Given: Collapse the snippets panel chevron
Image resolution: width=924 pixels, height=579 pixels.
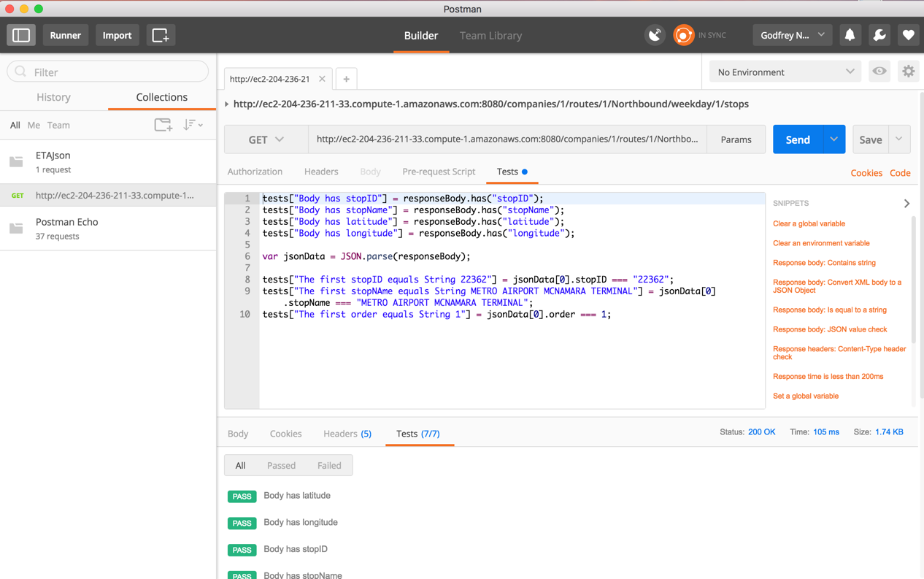Looking at the screenshot, I should [x=906, y=204].
